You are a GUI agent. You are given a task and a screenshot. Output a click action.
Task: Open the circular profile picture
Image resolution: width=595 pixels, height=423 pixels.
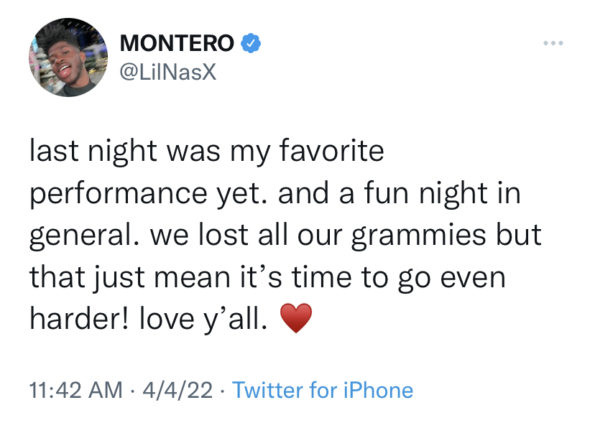coord(68,57)
